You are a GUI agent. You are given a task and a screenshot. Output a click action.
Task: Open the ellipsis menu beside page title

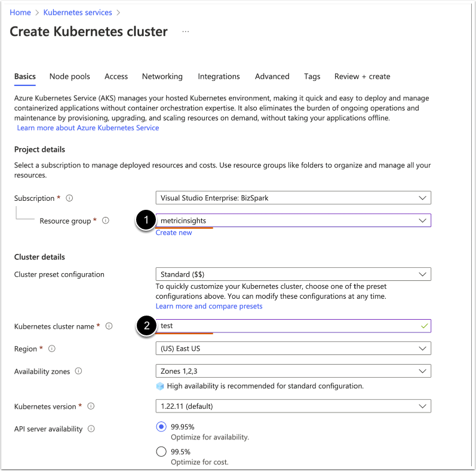[186, 32]
